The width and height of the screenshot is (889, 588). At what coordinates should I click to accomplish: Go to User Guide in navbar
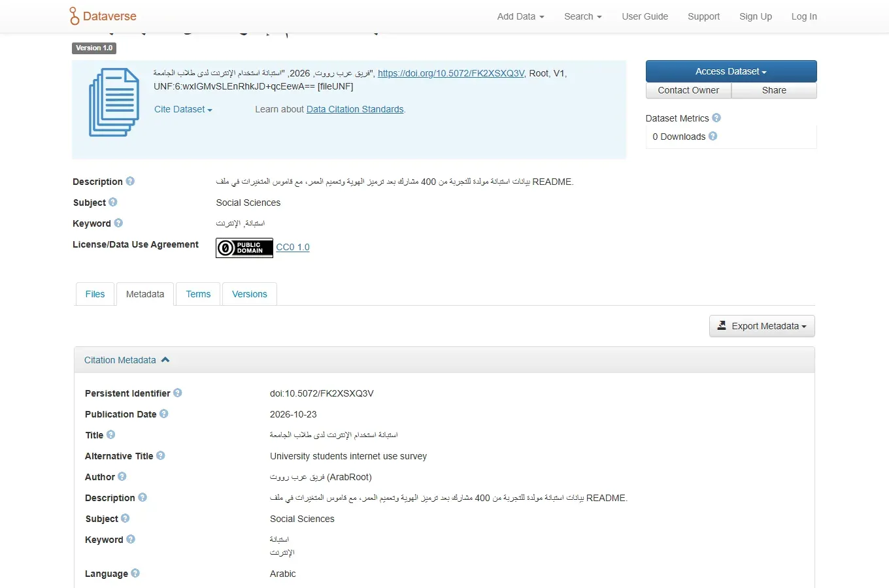(645, 16)
